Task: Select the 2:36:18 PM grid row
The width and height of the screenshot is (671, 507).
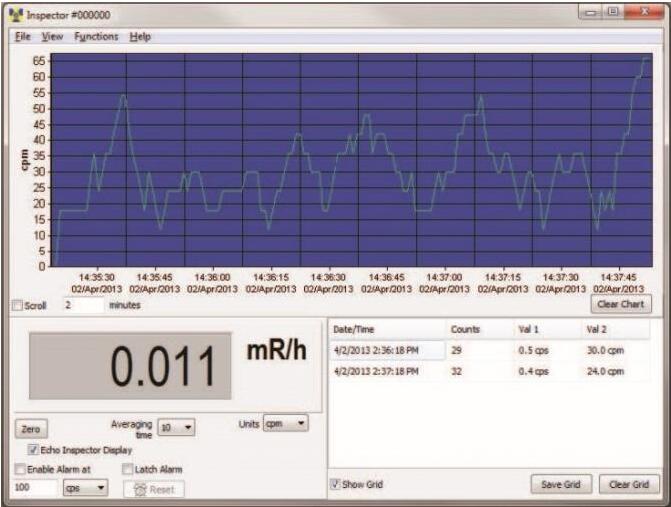Action: coord(480,350)
